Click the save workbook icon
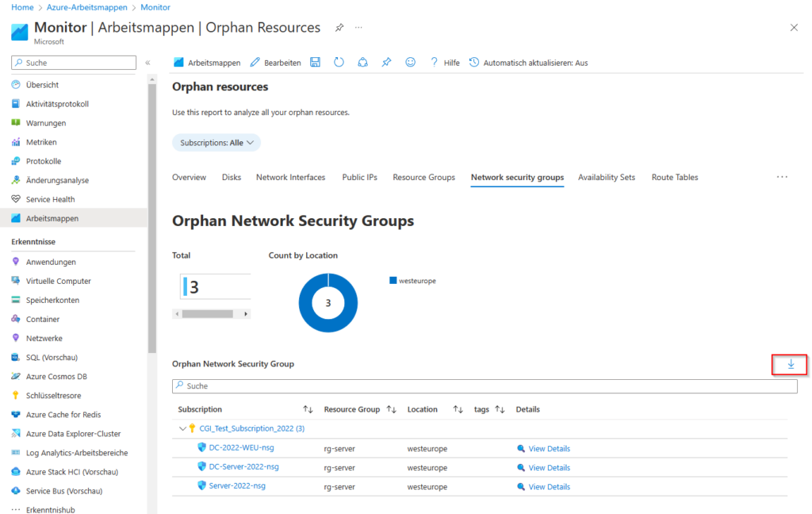 pos(315,62)
